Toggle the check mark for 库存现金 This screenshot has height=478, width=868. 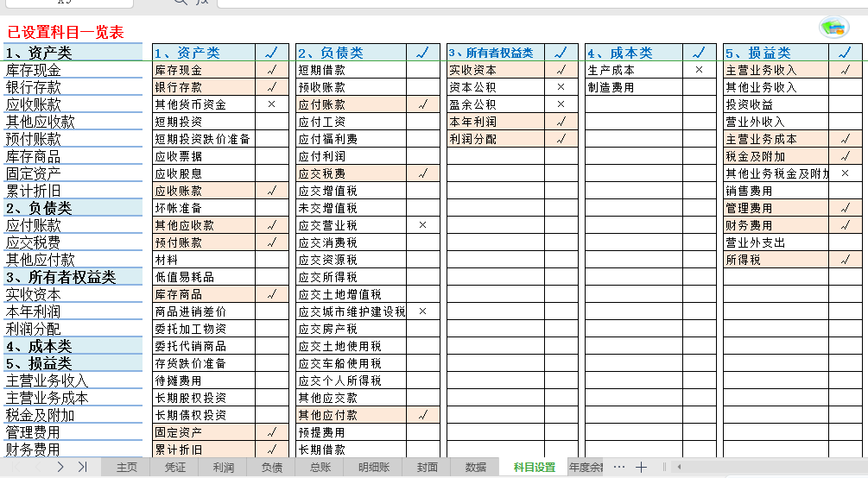272,70
